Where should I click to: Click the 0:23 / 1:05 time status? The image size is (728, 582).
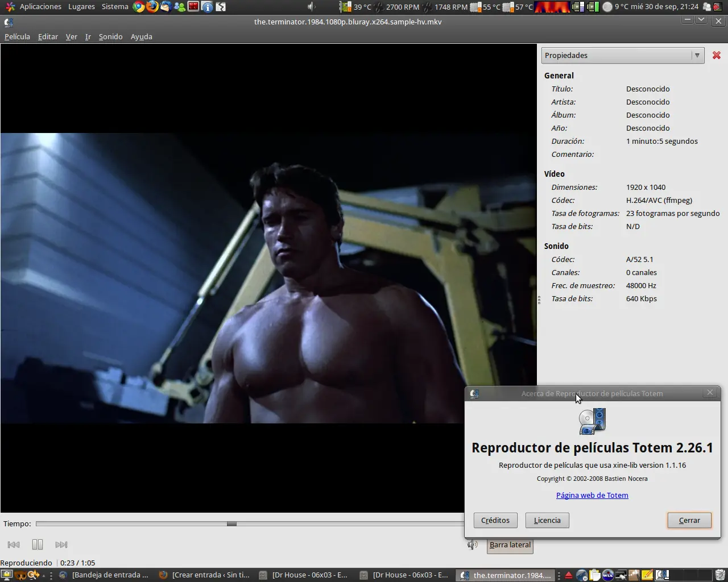point(77,563)
